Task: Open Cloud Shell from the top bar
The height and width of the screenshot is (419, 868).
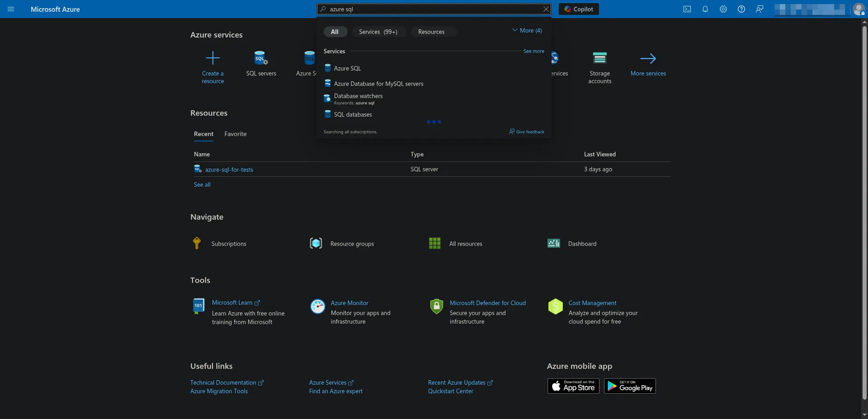Action: [x=687, y=9]
